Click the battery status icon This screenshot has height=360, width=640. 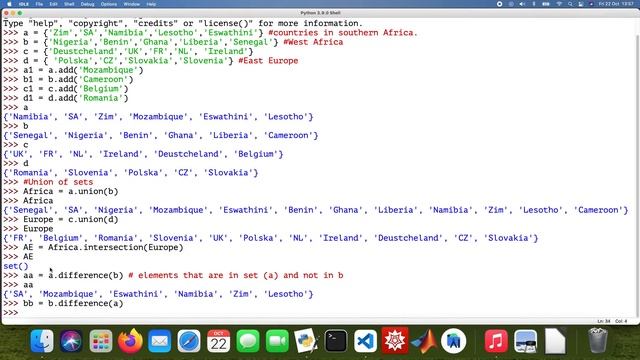(x=546, y=4)
